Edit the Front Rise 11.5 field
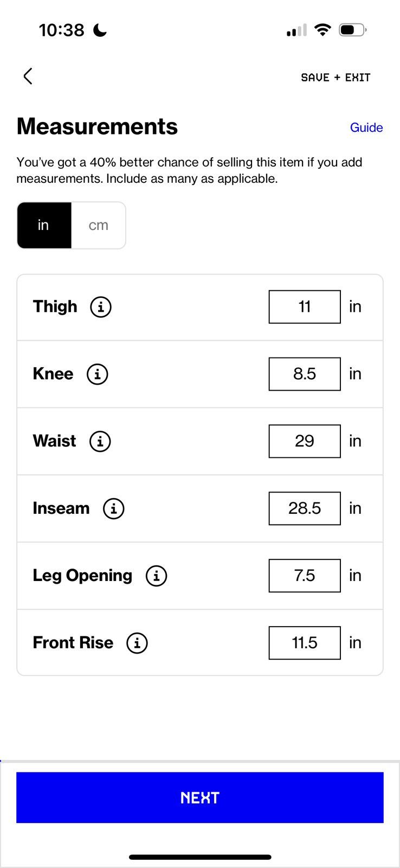400x868 pixels. pyautogui.click(x=305, y=643)
